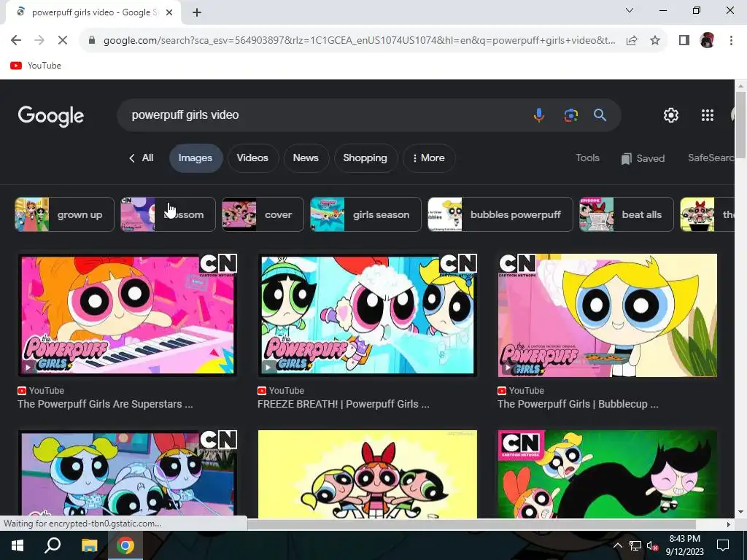Close the powerpuff girls video tab
This screenshot has height=560, width=747.
point(169,13)
